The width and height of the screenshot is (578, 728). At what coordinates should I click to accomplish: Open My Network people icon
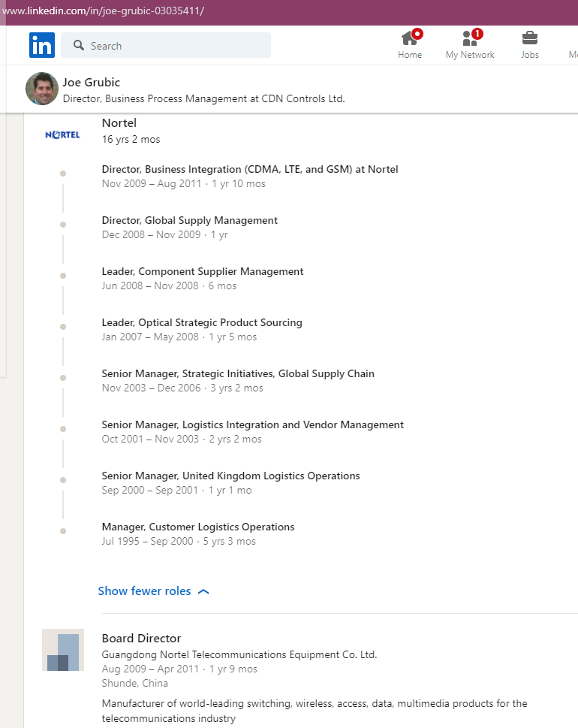pyautogui.click(x=470, y=45)
